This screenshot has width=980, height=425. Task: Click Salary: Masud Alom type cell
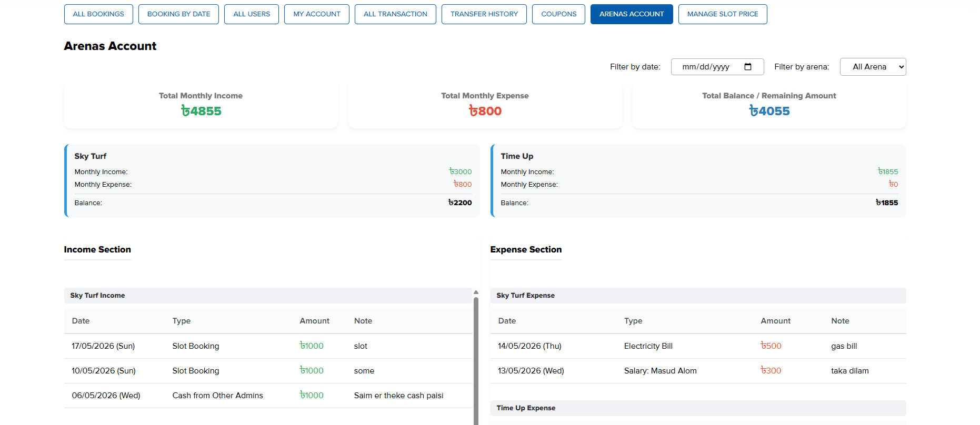point(660,371)
